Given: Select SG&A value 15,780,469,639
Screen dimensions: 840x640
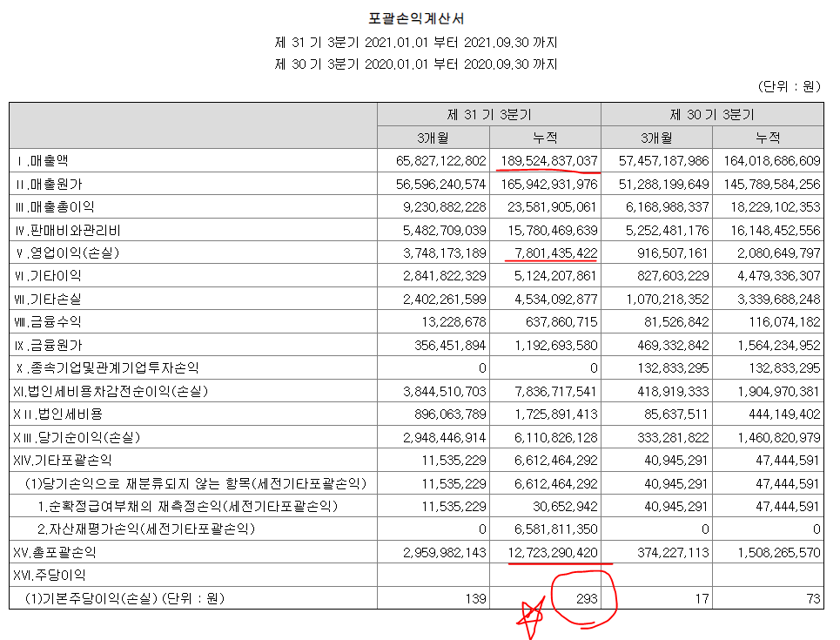Looking at the screenshot, I should click(553, 231).
